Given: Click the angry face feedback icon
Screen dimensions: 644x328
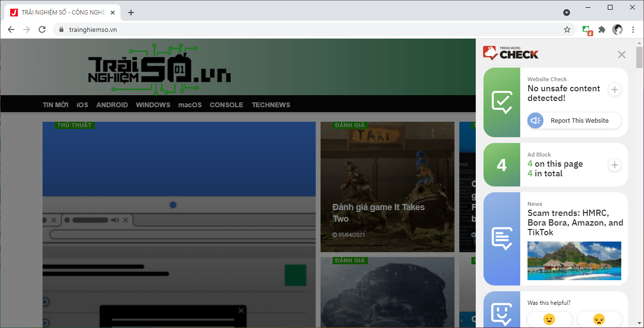Looking at the screenshot, I should pyautogui.click(x=599, y=319).
